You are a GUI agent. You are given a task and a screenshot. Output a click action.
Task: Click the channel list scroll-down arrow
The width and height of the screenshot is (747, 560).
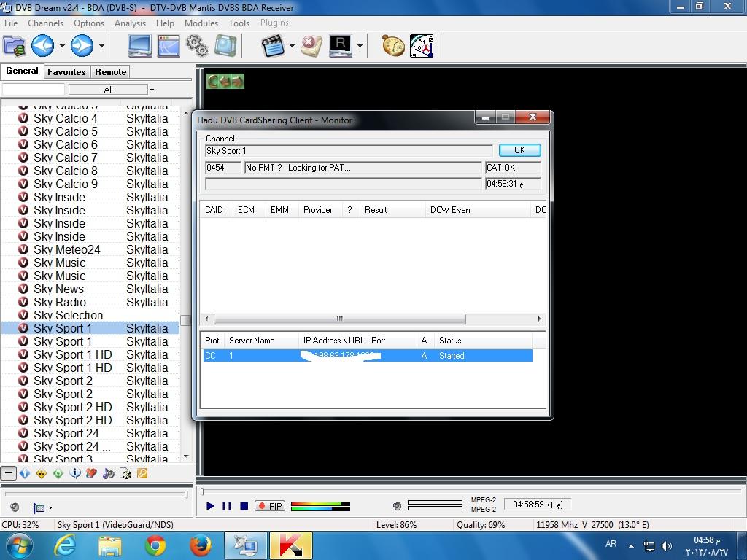point(186,456)
